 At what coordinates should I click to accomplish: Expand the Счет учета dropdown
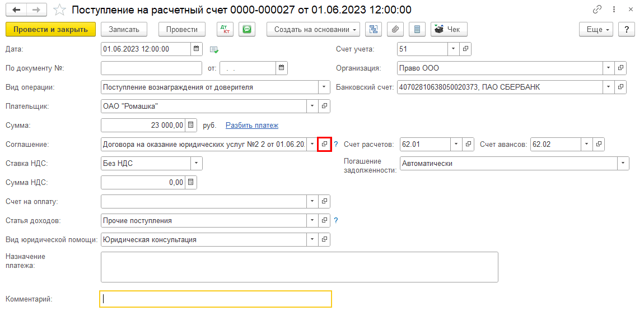(453, 49)
